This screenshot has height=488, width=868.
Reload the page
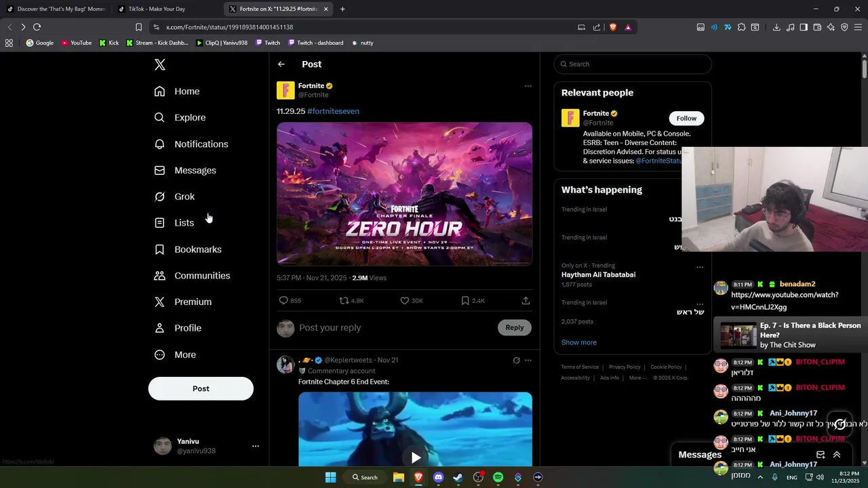pyautogui.click(x=37, y=27)
